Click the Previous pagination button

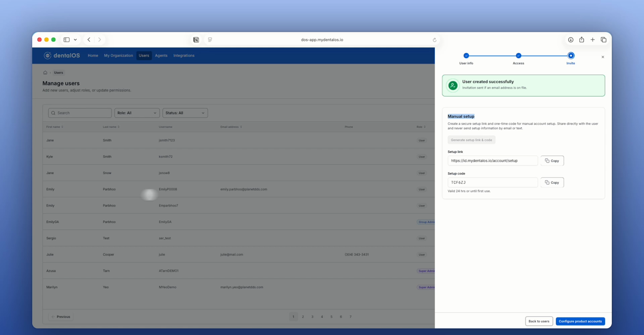(x=61, y=317)
